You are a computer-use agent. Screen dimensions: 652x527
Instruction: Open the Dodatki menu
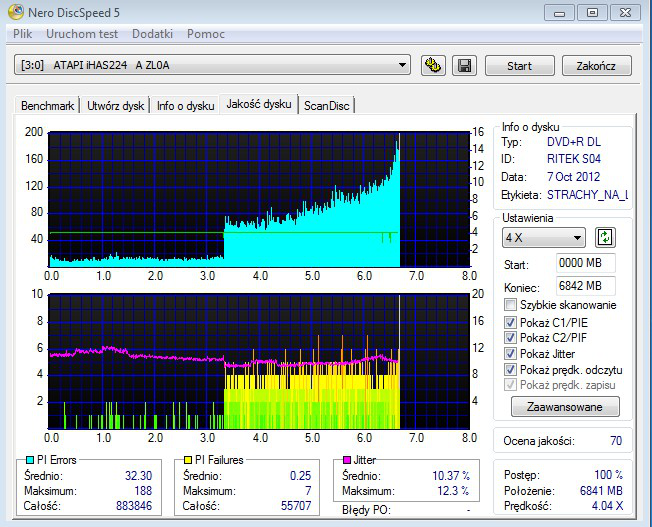[152, 34]
